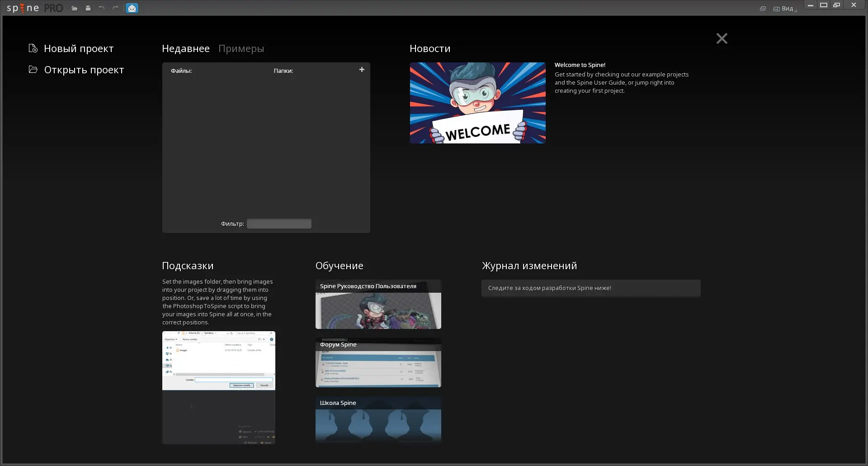
Task: Click the Следите за ходом разработки Spine entry
Action: 591,288
